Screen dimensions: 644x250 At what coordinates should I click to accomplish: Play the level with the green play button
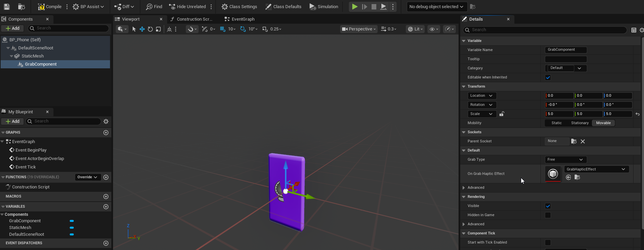pos(354,6)
